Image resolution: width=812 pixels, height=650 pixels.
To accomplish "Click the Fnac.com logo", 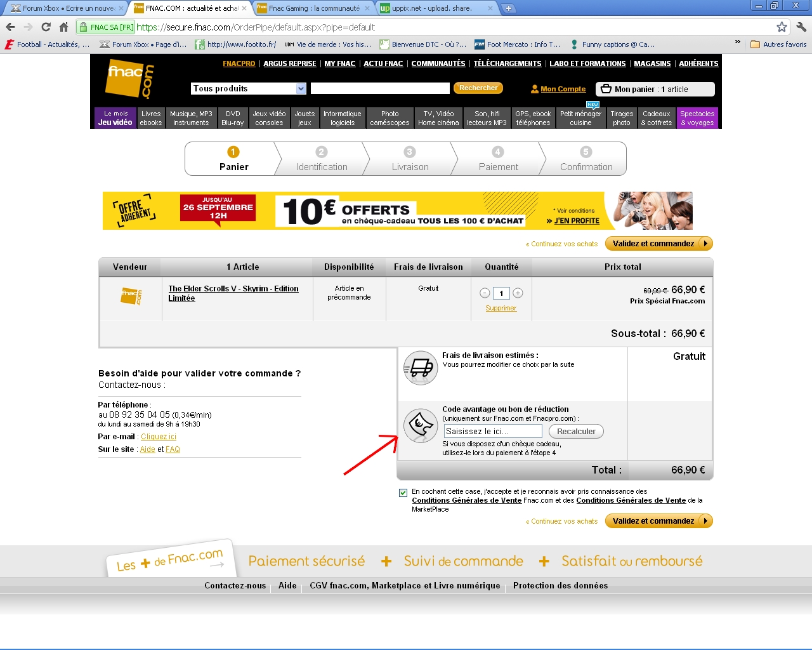I will [x=130, y=79].
